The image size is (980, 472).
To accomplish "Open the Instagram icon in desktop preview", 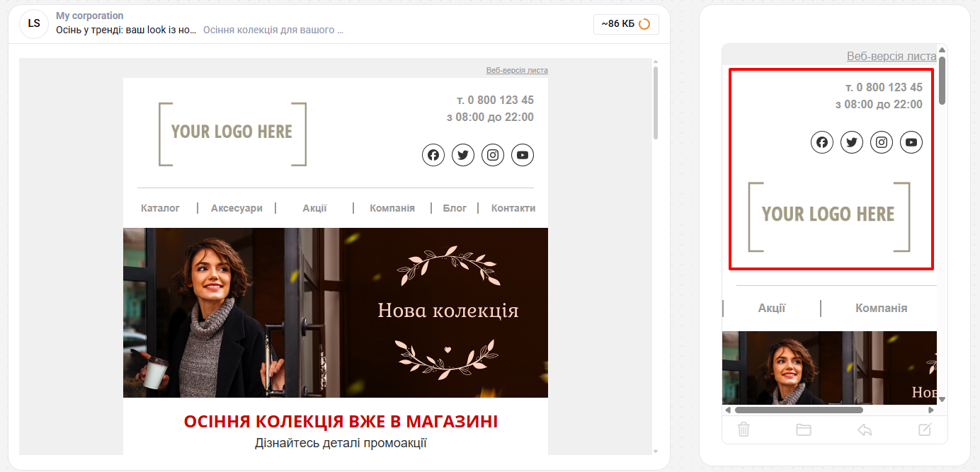I will (x=493, y=155).
